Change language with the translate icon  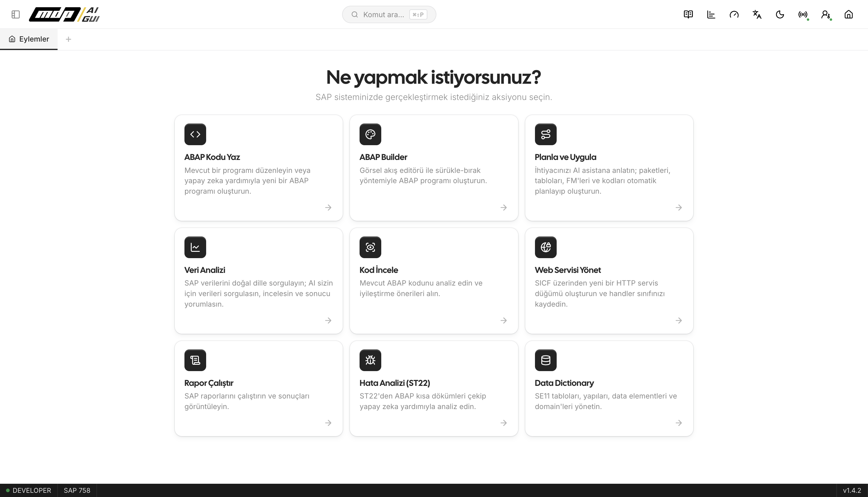[757, 14]
